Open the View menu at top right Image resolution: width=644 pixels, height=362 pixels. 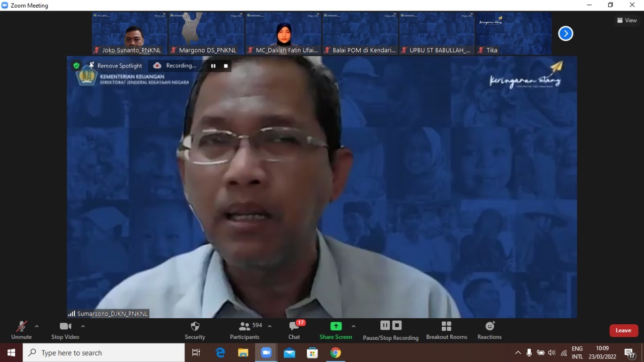coord(627,20)
